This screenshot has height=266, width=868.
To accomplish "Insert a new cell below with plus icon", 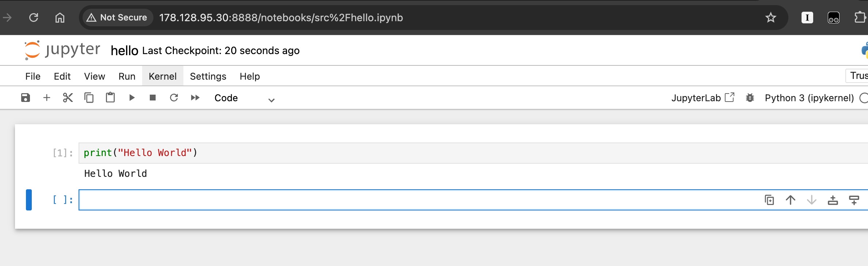I will click(x=46, y=98).
